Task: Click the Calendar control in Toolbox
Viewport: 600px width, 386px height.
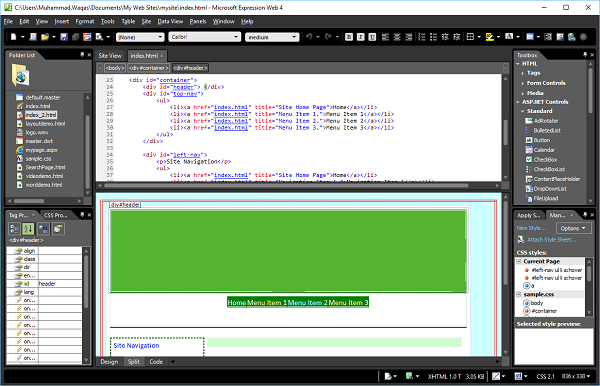Action: tap(544, 150)
